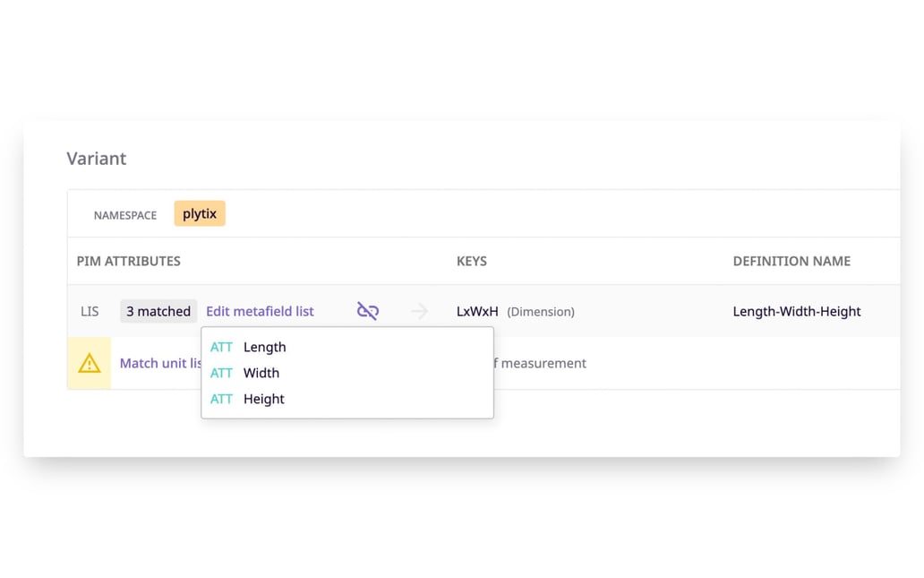924x578 pixels.
Task: Select the ATT badge next to Width
Action: click(x=221, y=373)
